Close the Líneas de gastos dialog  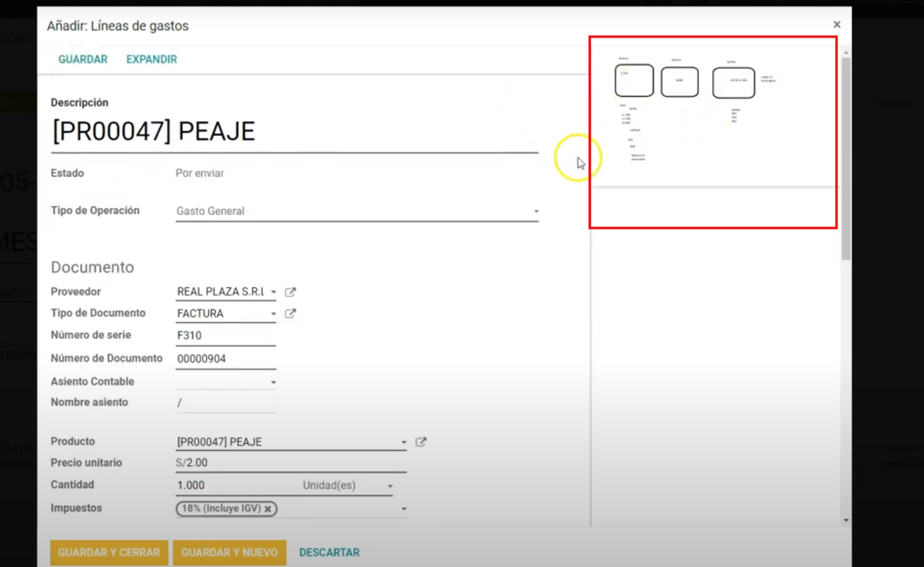point(837,25)
